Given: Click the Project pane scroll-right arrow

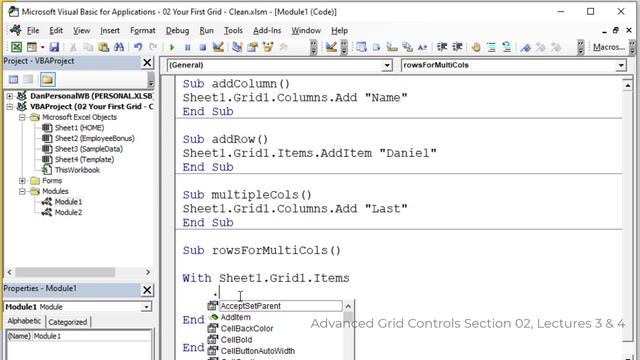Looking at the screenshot, I should 148,272.
